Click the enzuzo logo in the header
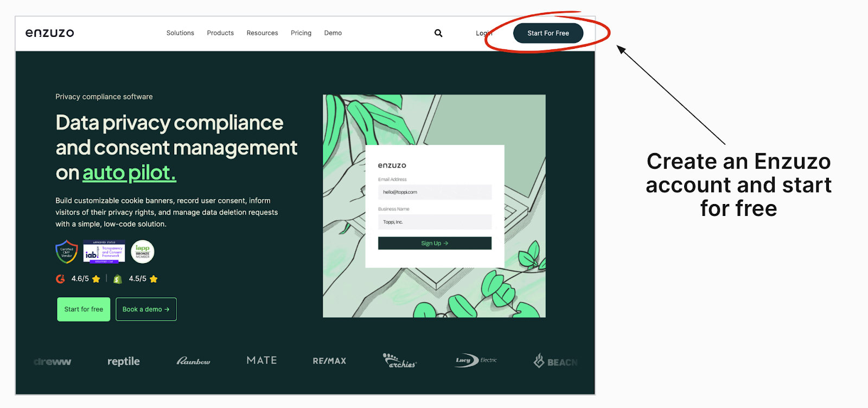The height and width of the screenshot is (408, 868). pos(49,33)
